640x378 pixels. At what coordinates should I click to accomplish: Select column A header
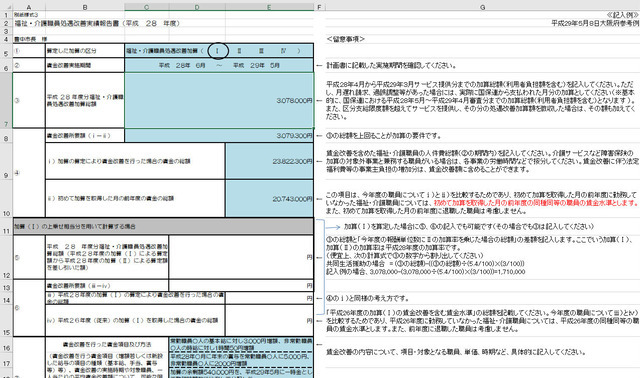pyautogui.click(x=29, y=7)
